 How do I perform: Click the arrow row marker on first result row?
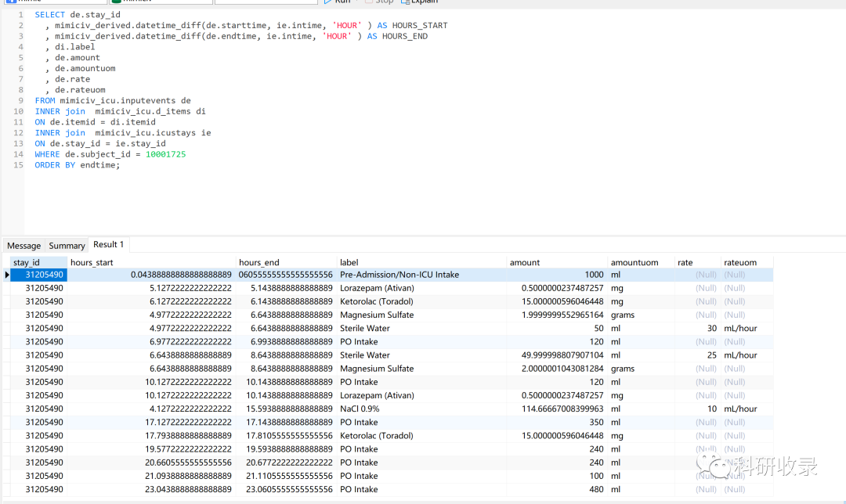click(6, 275)
